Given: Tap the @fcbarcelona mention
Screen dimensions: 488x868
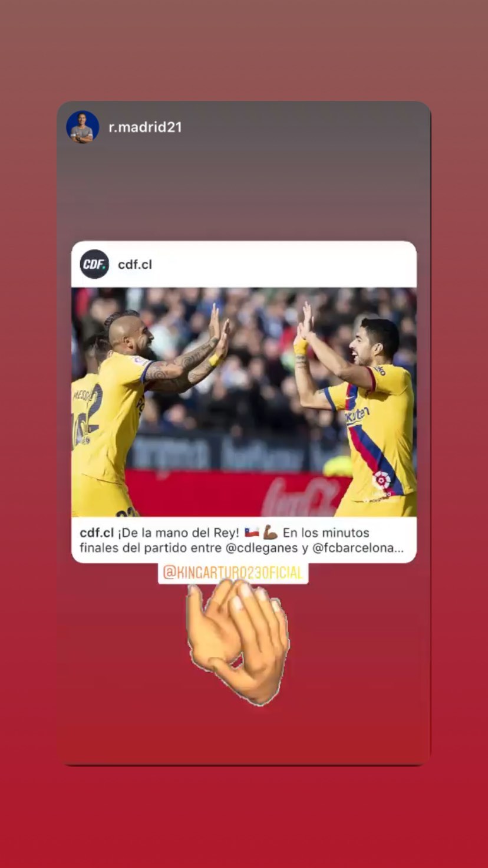Looking at the screenshot, I should coord(354,548).
